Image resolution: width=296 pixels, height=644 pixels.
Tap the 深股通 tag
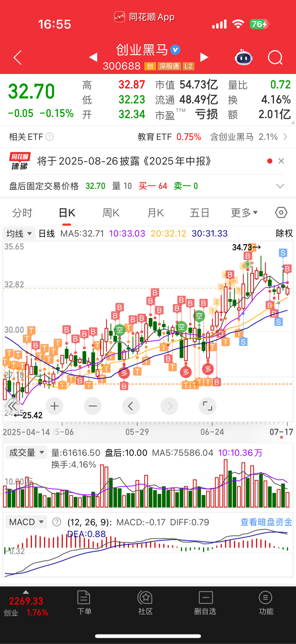click(169, 66)
